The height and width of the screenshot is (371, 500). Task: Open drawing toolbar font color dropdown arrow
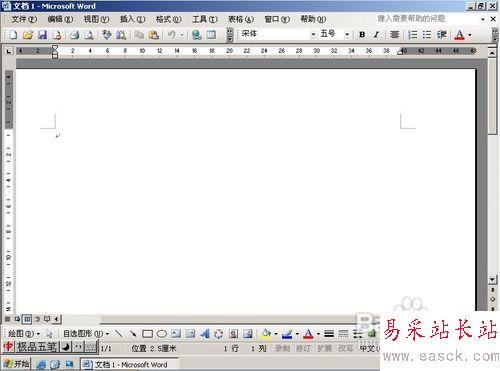click(318, 333)
